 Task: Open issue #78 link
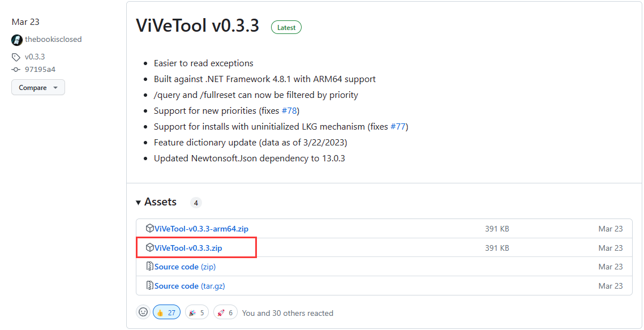[x=290, y=110]
